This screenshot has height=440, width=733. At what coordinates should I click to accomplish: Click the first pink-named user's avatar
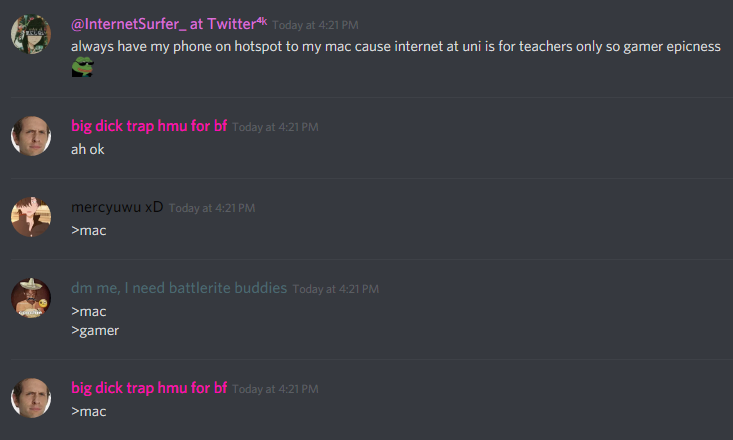pyautogui.click(x=31, y=136)
